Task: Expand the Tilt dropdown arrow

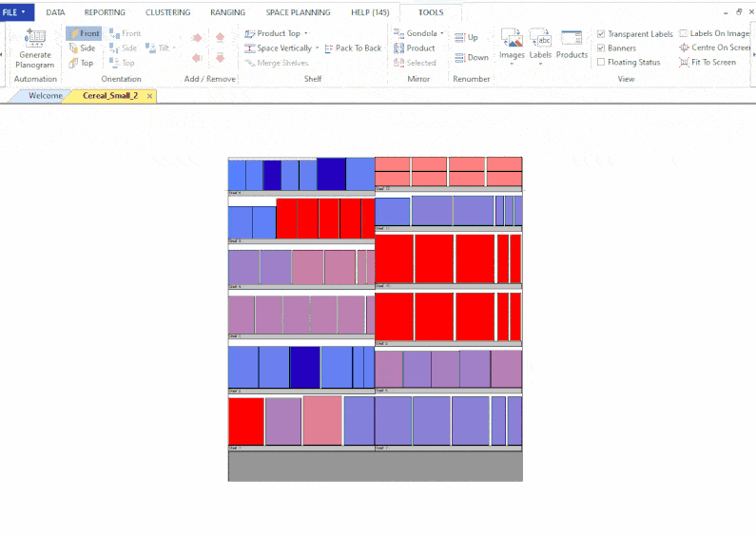Action: click(174, 48)
